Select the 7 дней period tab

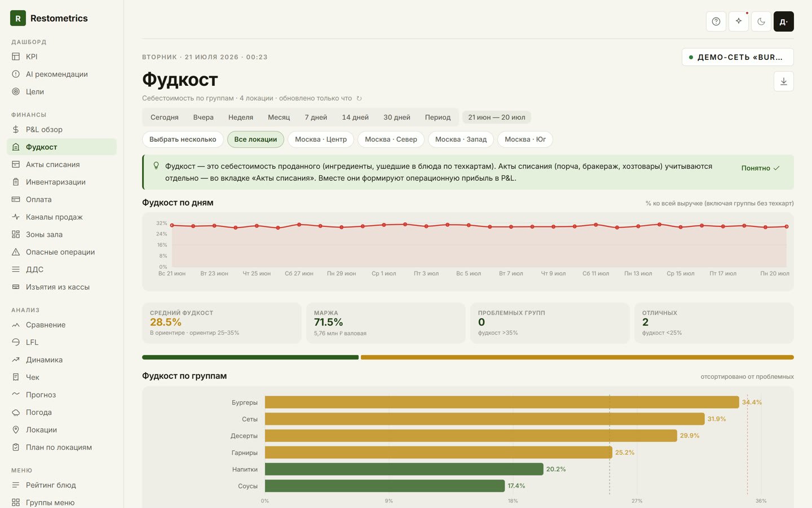click(x=316, y=117)
